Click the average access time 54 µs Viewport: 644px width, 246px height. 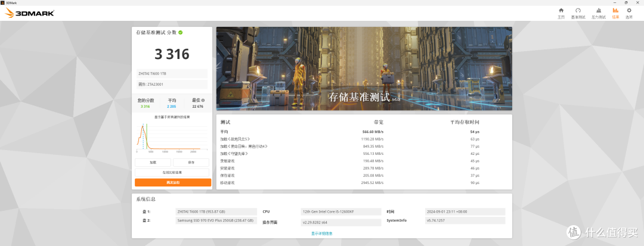tap(475, 132)
